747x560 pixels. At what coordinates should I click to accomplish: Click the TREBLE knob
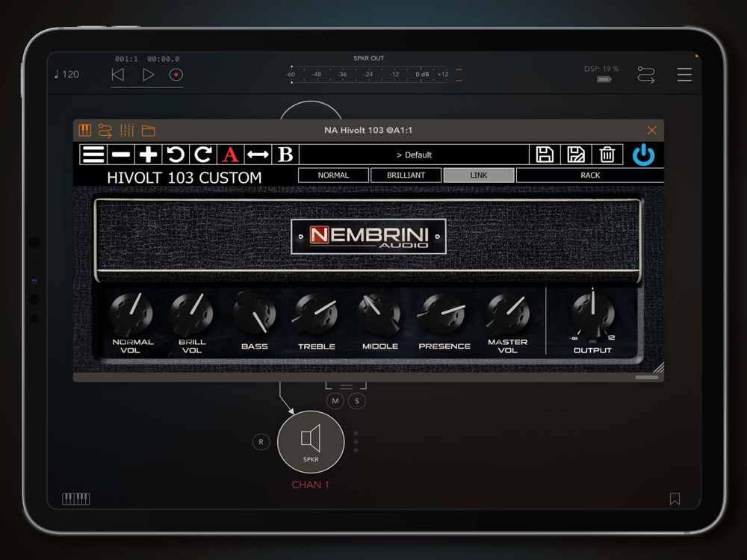click(316, 314)
